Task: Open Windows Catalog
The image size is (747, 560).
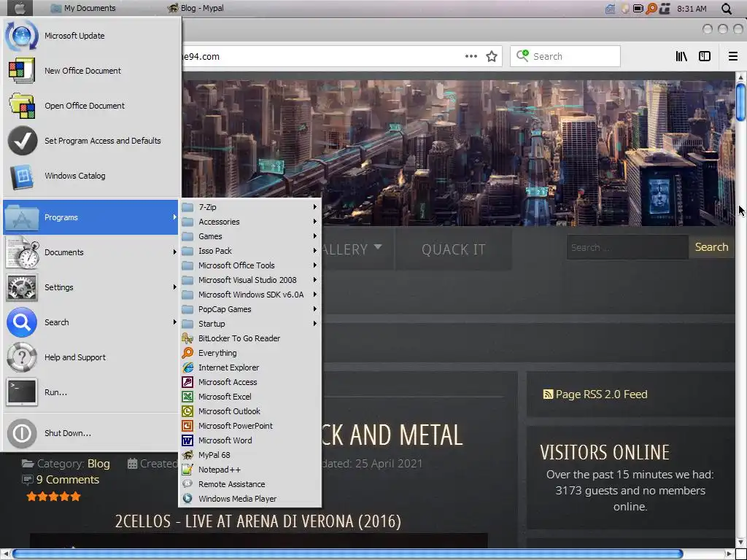Action: [91, 176]
